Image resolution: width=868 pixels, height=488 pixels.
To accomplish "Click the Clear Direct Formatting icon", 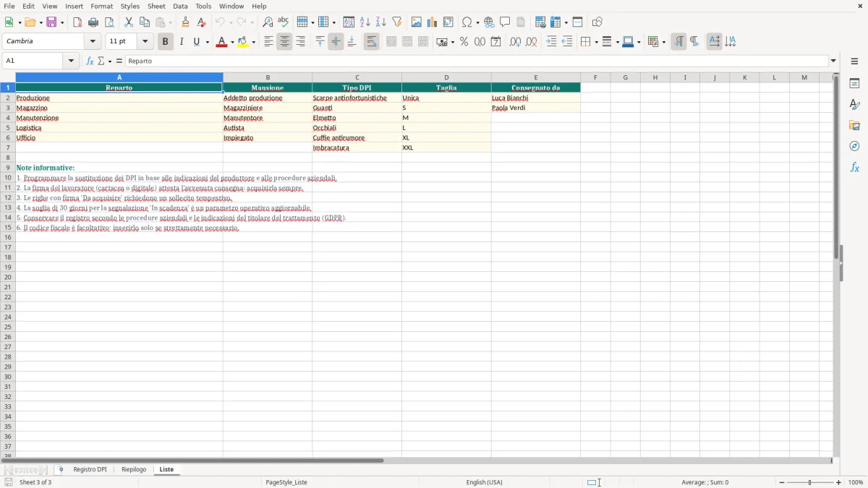I will pos(202,22).
